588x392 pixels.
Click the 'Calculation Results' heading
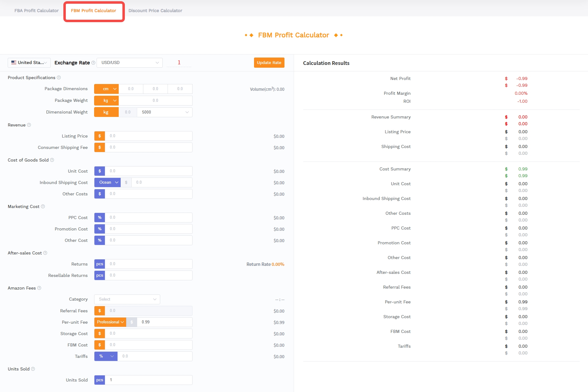[326, 63]
